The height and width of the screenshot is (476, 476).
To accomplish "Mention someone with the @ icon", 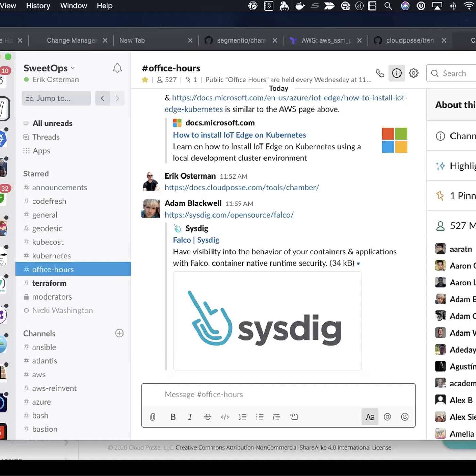I will tap(387, 417).
